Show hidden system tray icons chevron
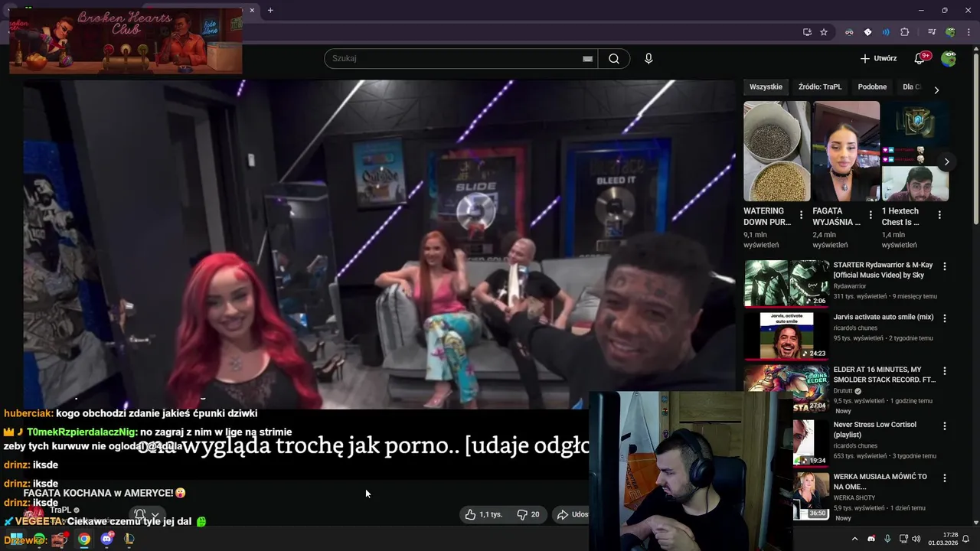Image resolution: width=980 pixels, height=551 pixels. [x=854, y=539]
